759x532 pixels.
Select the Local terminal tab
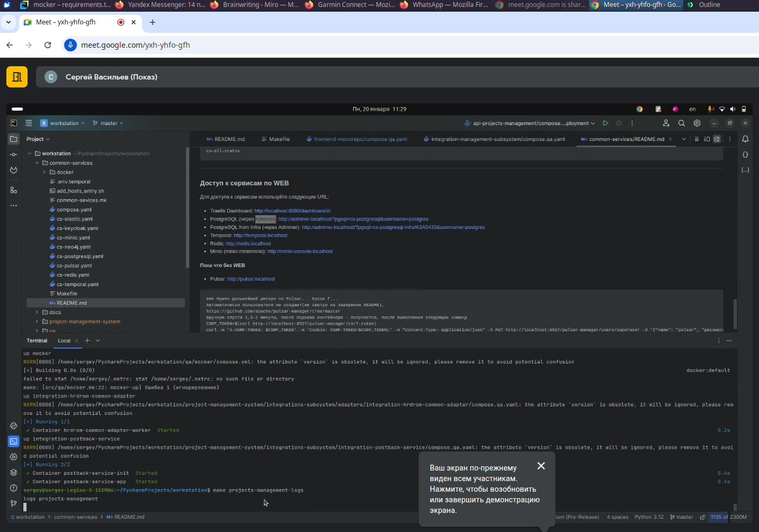coord(64,341)
